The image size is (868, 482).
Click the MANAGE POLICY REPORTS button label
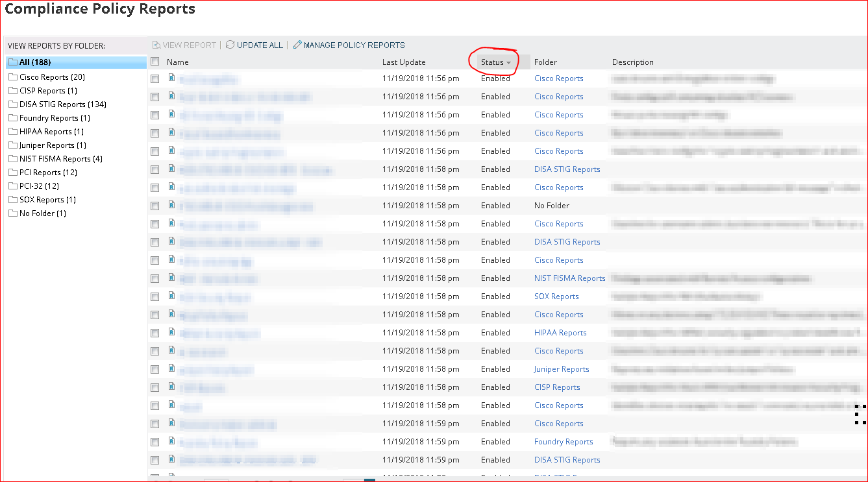click(x=354, y=45)
